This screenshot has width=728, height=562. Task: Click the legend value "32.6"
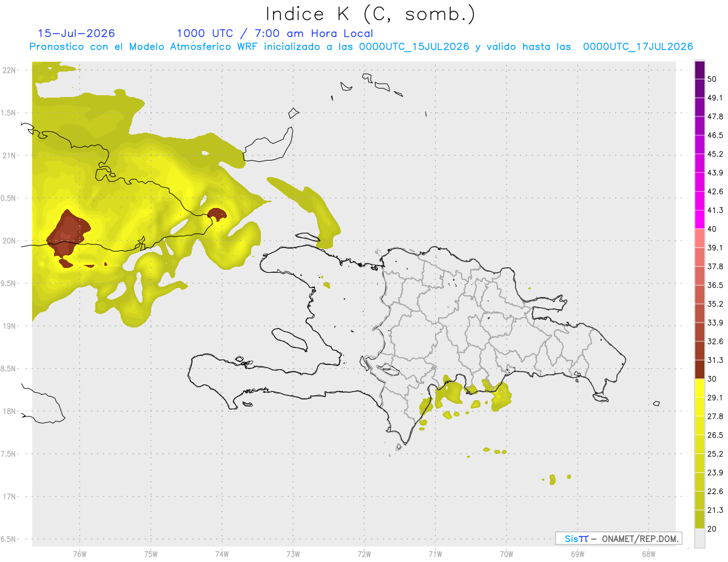pos(715,341)
